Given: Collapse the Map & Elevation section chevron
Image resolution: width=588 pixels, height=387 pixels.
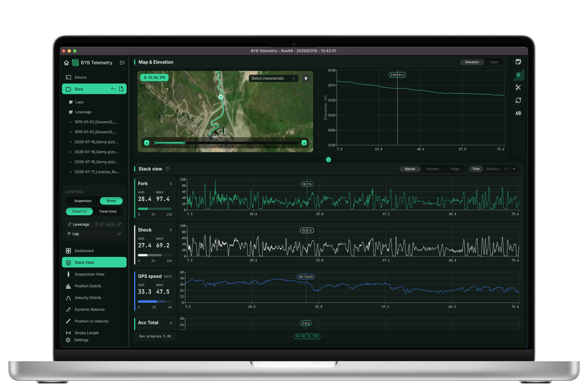Looking at the screenshot, I should point(328,160).
